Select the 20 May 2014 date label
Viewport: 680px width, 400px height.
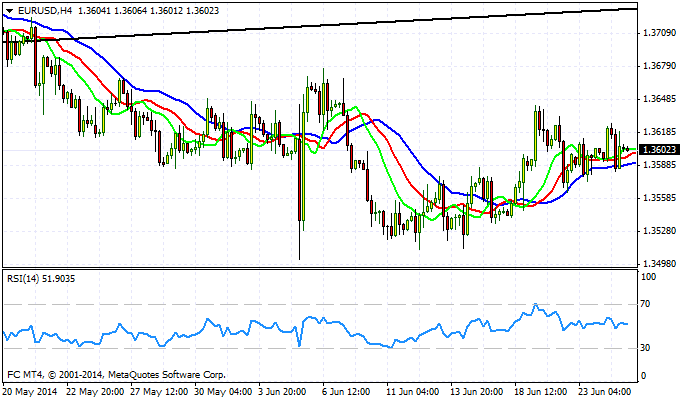click(x=30, y=391)
